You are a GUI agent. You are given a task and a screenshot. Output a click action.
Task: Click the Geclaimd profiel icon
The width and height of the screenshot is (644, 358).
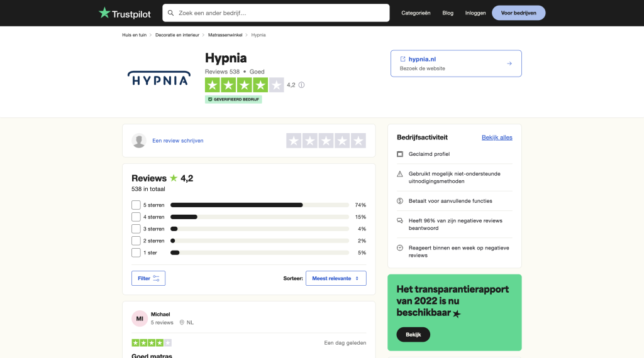coord(400,154)
